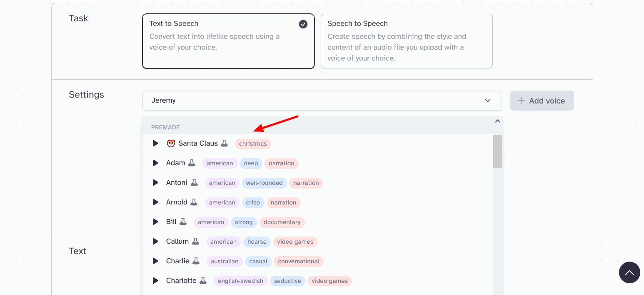644x295 pixels.
Task: Preview the Callum voice
Action: pyautogui.click(x=155, y=242)
